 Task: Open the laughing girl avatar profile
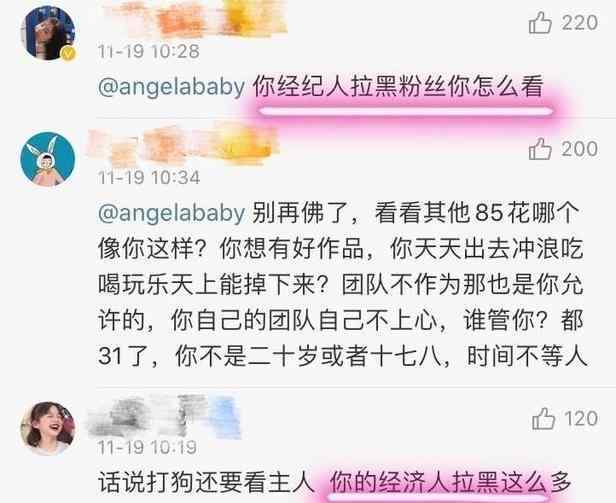[x=48, y=428]
